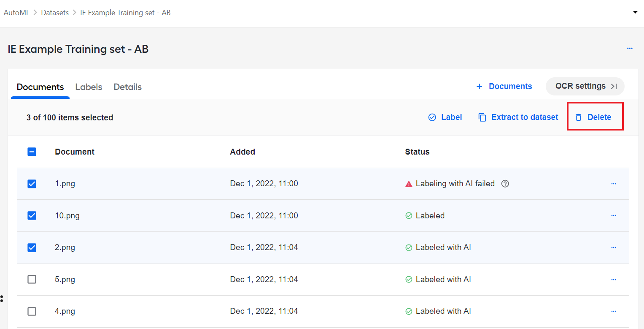Click IE Example Training set - AB breadcrumb

pos(125,13)
